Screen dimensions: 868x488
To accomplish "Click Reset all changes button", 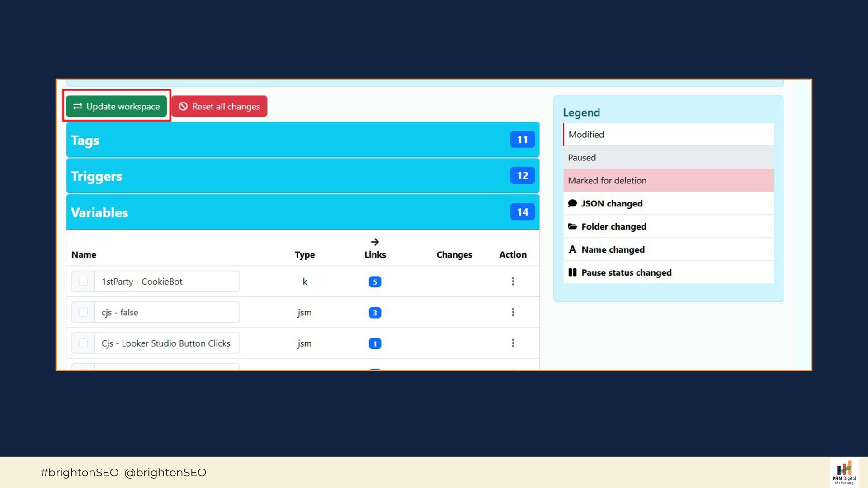I will click(219, 106).
